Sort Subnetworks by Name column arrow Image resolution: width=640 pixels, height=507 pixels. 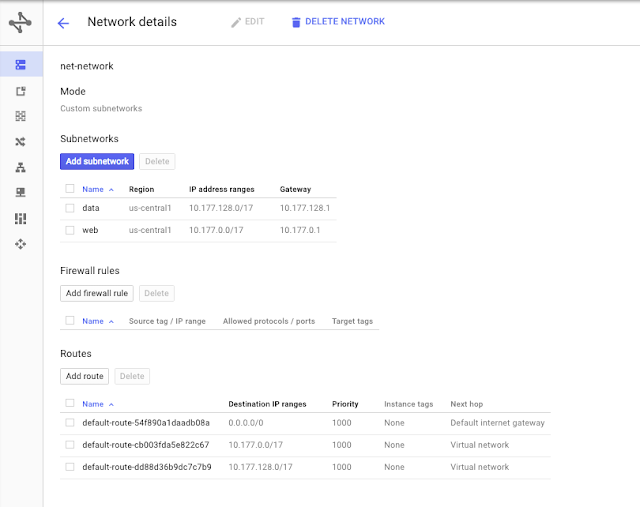(111, 190)
